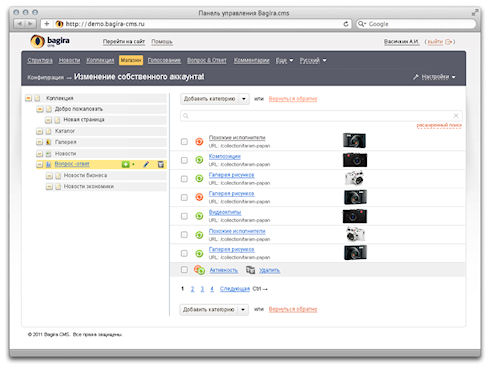Click the trash icon on Вопрос-ответ row
490x370 pixels.
pos(161,164)
